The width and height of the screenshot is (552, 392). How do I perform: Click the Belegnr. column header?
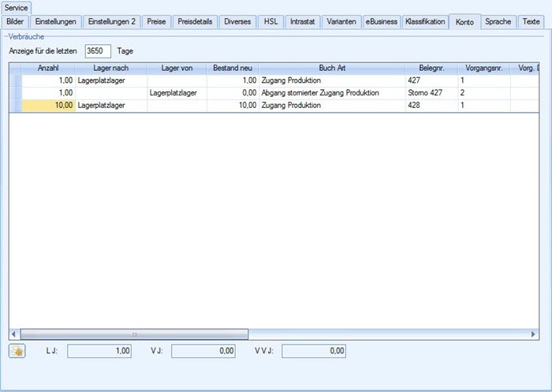[x=432, y=69]
